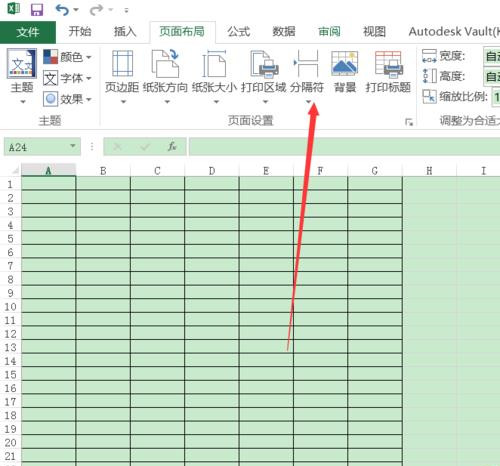The image size is (500, 466).
Task: Click the 纸张方向 orientation icon
Action: [x=166, y=63]
